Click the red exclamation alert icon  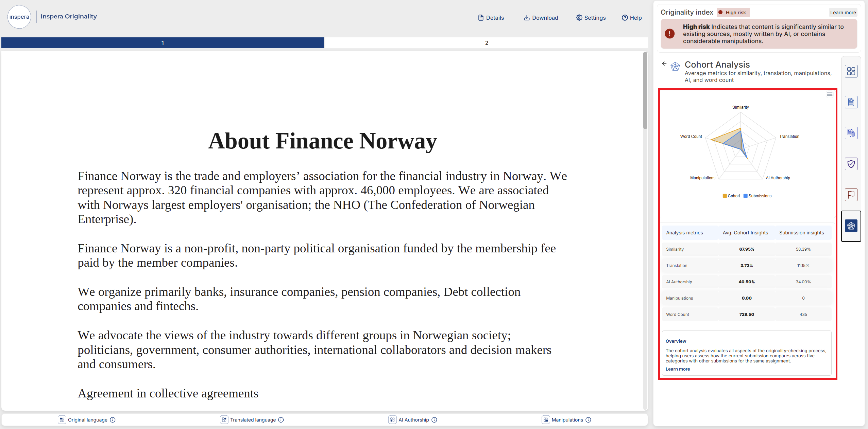click(x=669, y=34)
